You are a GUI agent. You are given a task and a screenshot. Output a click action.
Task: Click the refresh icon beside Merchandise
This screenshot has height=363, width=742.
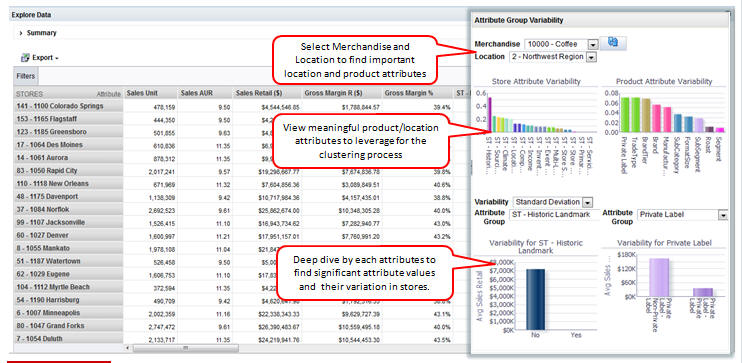click(613, 43)
